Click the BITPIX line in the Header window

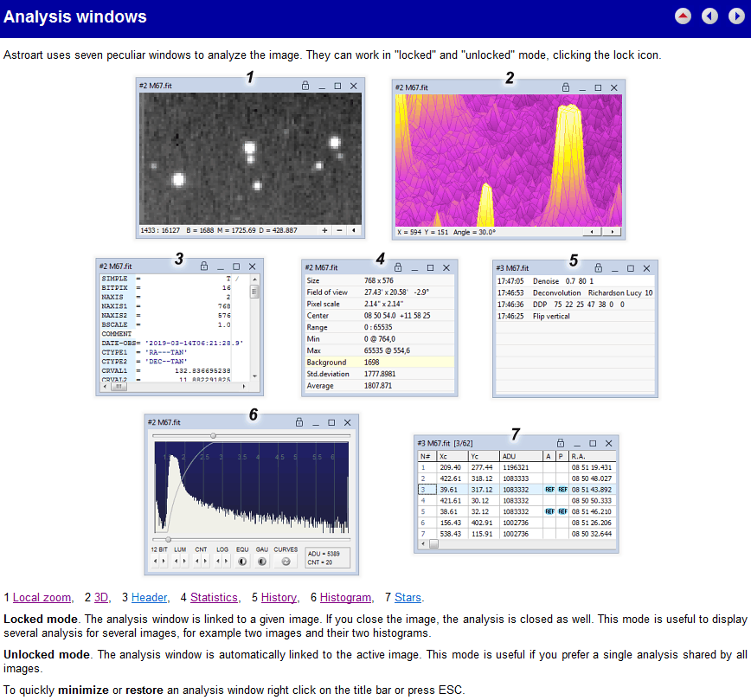click(x=166, y=288)
